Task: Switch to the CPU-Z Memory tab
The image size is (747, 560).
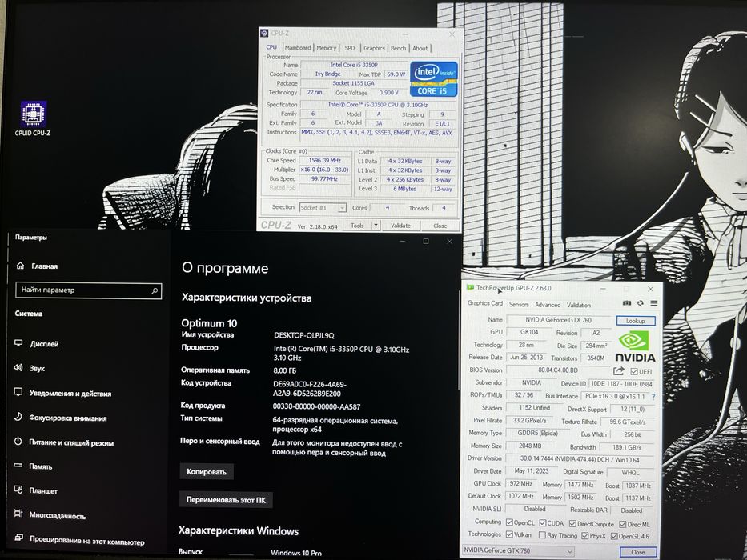Action: point(327,48)
